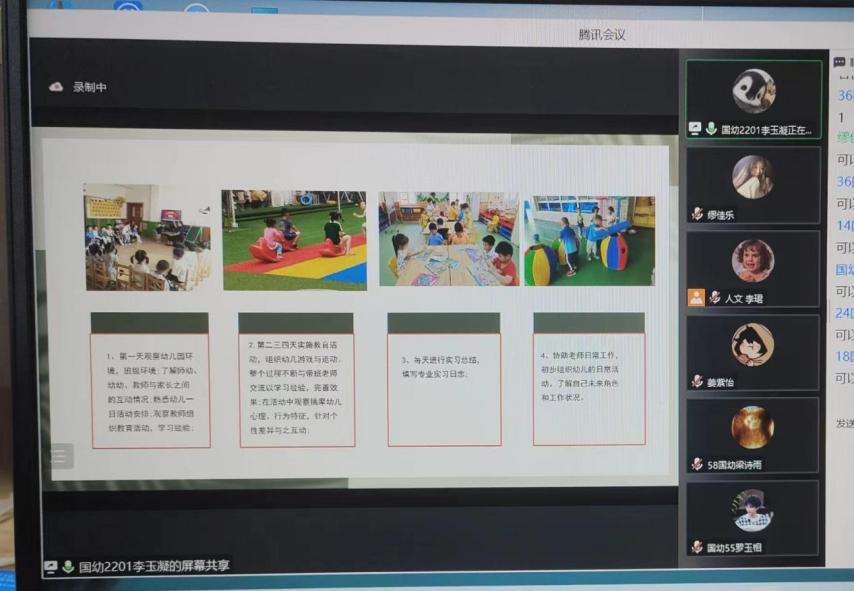Select the 缪佳乐 participant avatar
The height and width of the screenshot is (591, 854).
pos(752,177)
